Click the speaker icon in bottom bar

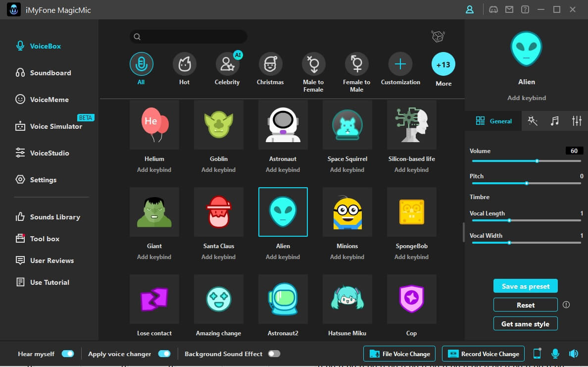click(x=574, y=354)
